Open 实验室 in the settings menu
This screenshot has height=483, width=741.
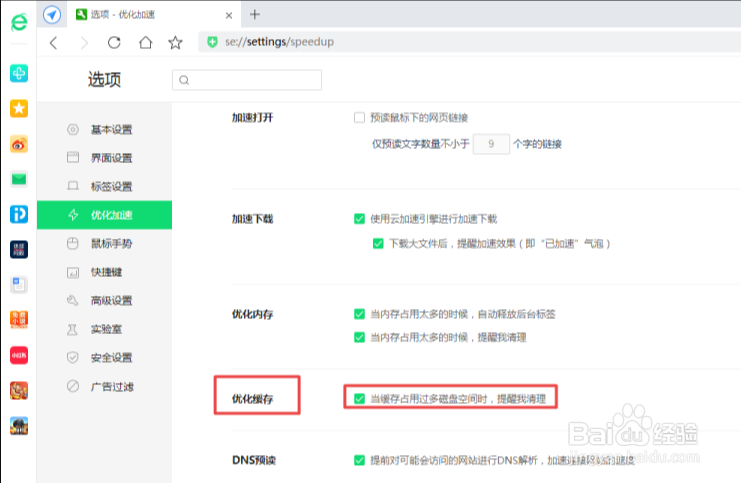104,329
